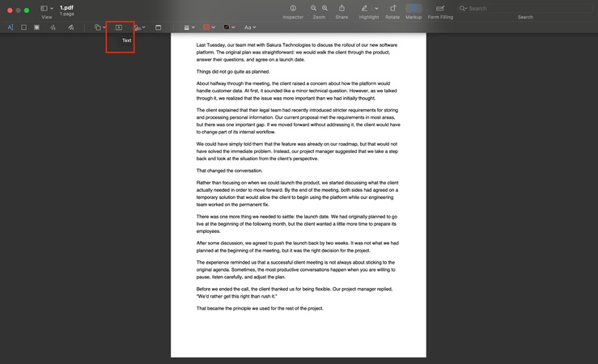Zoom out of the document
Image resolution: width=598 pixels, height=364 pixels.
point(313,8)
